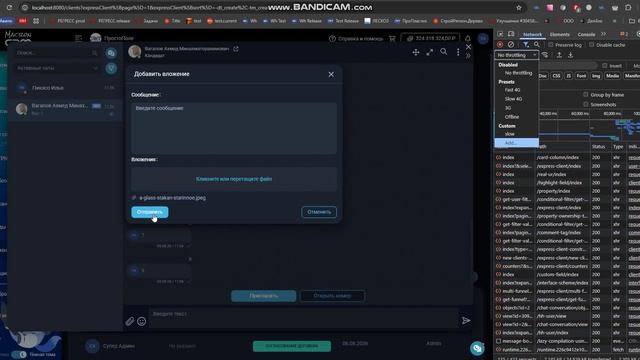Viewport: 640px width, 360px height.
Task: Enable Disable cache checkbox
Action: (x=591, y=44)
